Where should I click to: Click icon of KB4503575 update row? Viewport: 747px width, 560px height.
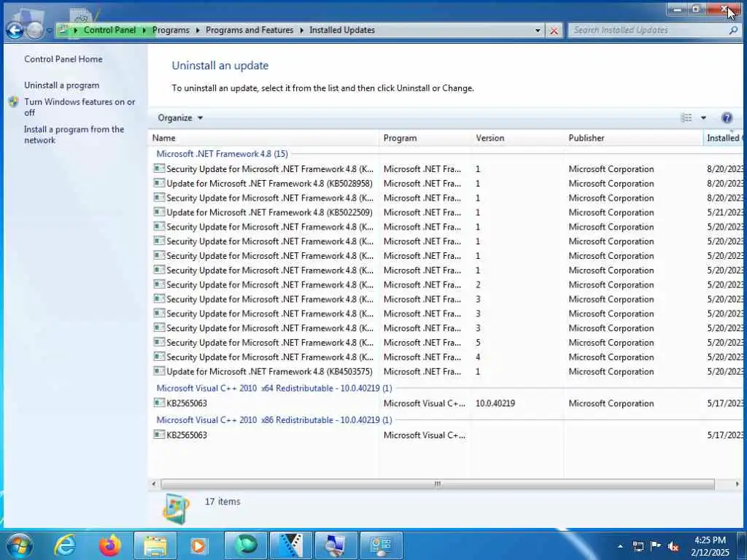click(x=159, y=371)
